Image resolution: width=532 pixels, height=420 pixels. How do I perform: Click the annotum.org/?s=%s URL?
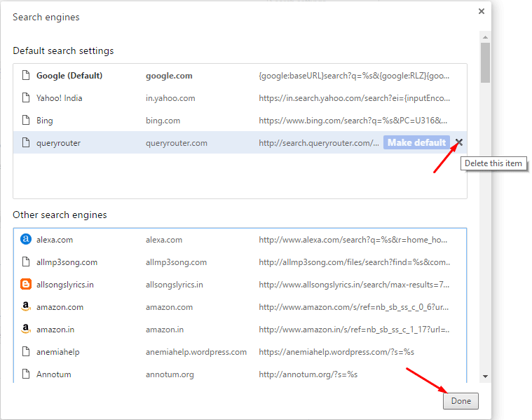pos(308,374)
